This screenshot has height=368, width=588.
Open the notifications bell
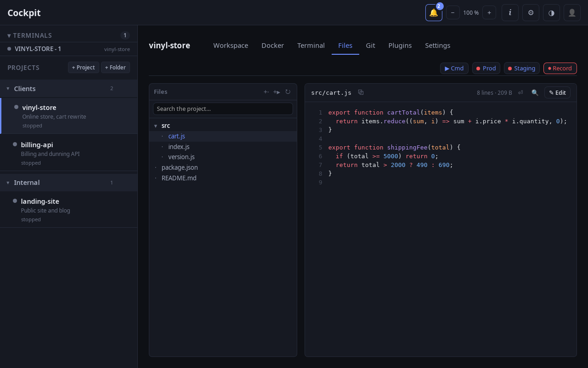tap(434, 13)
